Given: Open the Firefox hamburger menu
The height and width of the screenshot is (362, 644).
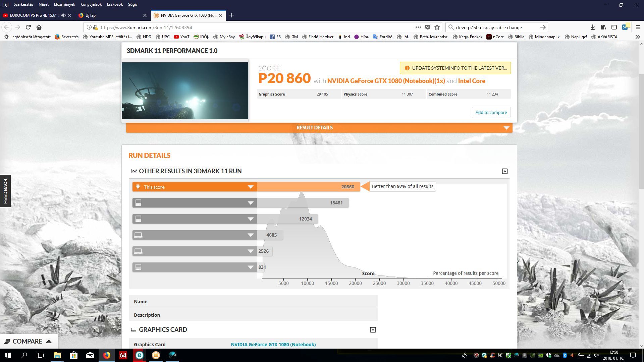Looking at the screenshot, I should coord(638,27).
